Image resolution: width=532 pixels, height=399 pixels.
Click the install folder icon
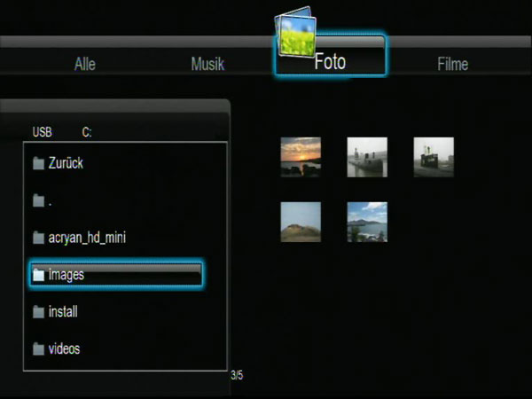38,312
